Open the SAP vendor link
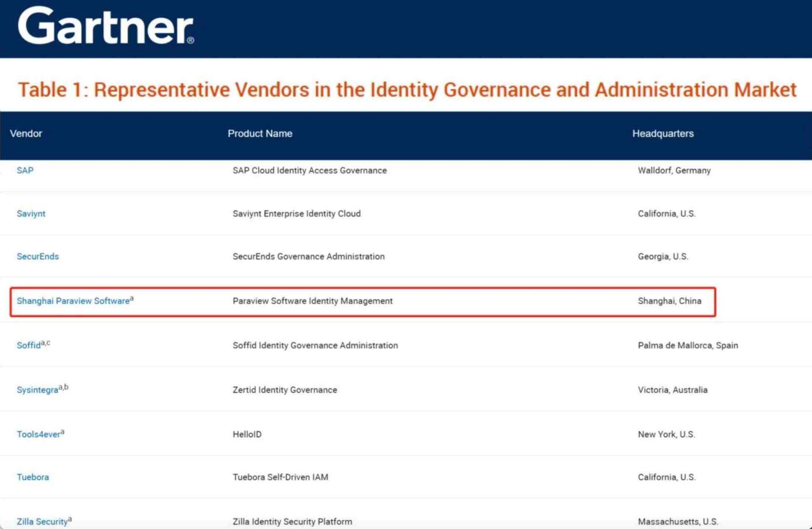The height and width of the screenshot is (529, 812). (25, 170)
